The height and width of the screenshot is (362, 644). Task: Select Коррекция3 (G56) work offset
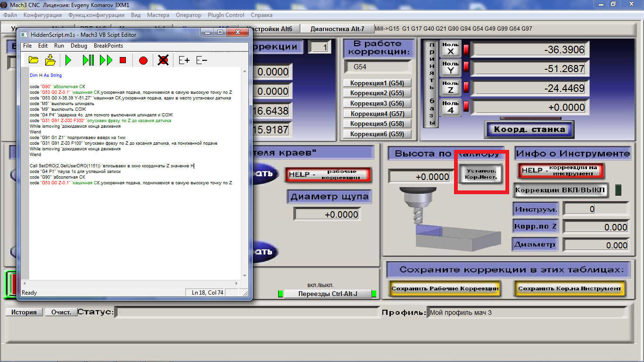point(377,104)
